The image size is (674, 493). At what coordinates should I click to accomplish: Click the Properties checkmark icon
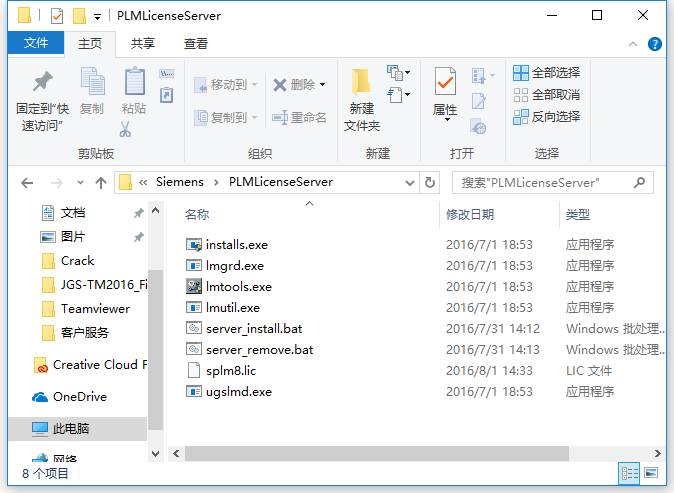click(445, 81)
